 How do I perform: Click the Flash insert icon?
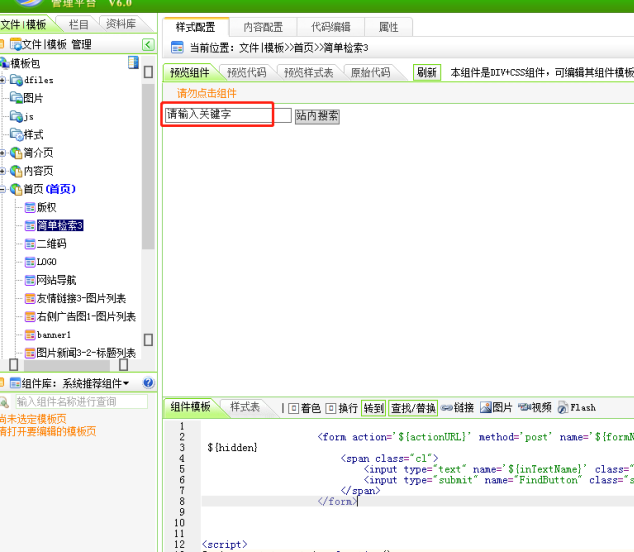click(564, 408)
